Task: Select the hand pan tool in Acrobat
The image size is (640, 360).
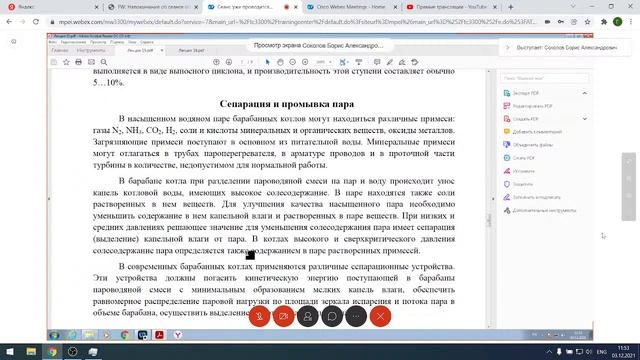Action: coord(280,62)
